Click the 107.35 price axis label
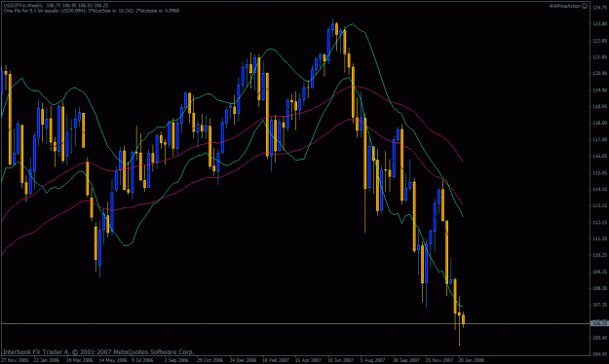Image resolution: width=609 pixels, height=364 pixels. (x=599, y=305)
